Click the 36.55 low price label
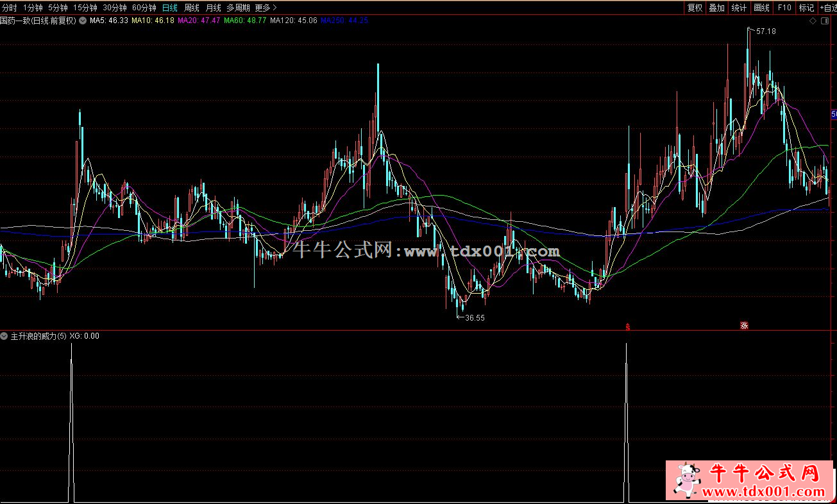This screenshot has width=837, height=504. pos(475,317)
